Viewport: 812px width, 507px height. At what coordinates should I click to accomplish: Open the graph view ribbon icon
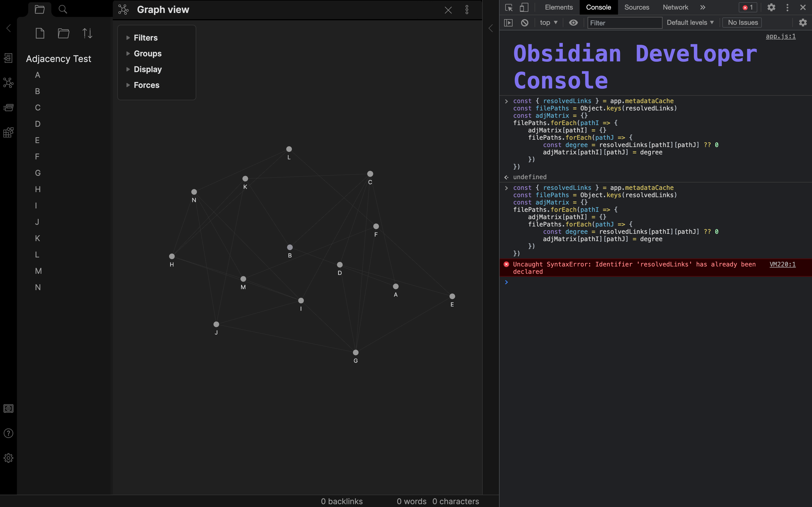tap(8, 83)
